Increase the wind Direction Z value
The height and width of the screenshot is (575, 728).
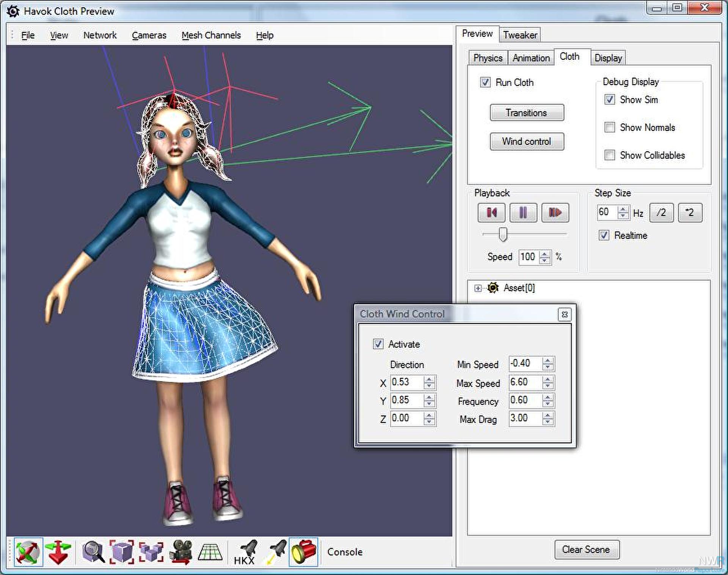tap(429, 415)
